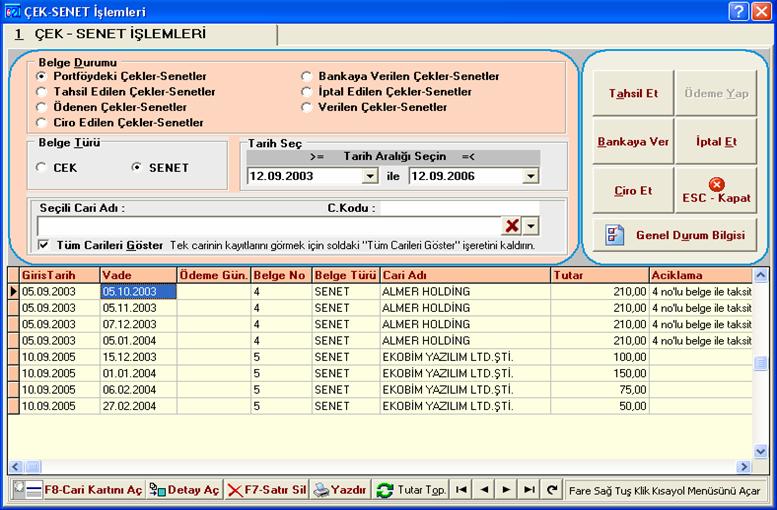Screen dimensions: 777x510
Task: Click the Tahsil Et button
Action: tap(633, 93)
